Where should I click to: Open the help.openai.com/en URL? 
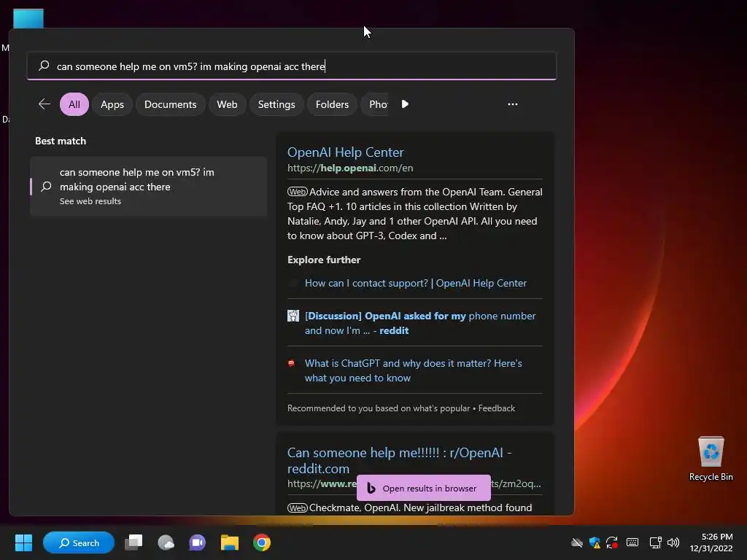(350, 168)
